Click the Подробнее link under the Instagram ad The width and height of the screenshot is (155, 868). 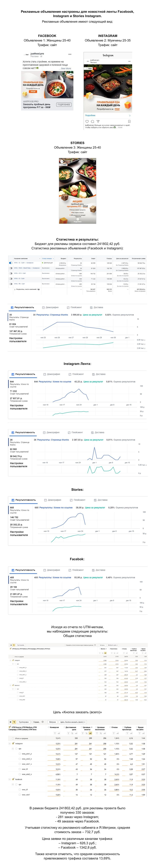click(x=90, y=116)
